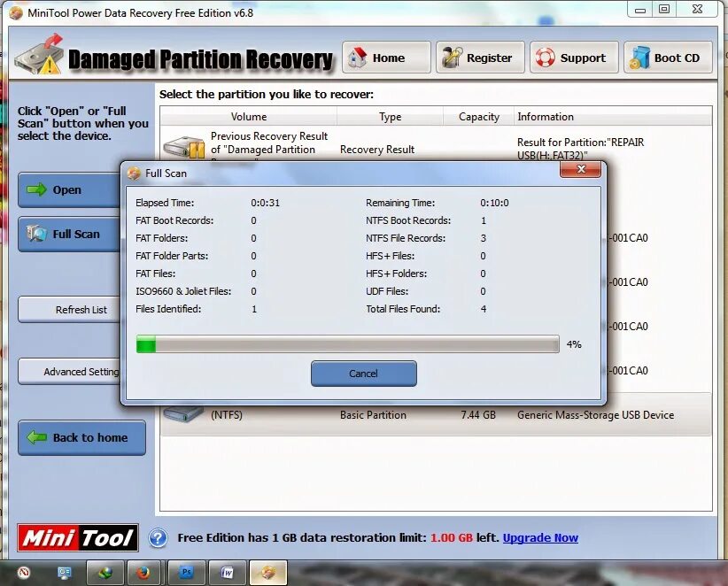Click the house icon on Home
The image size is (728, 586).
[x=358, y=58]
